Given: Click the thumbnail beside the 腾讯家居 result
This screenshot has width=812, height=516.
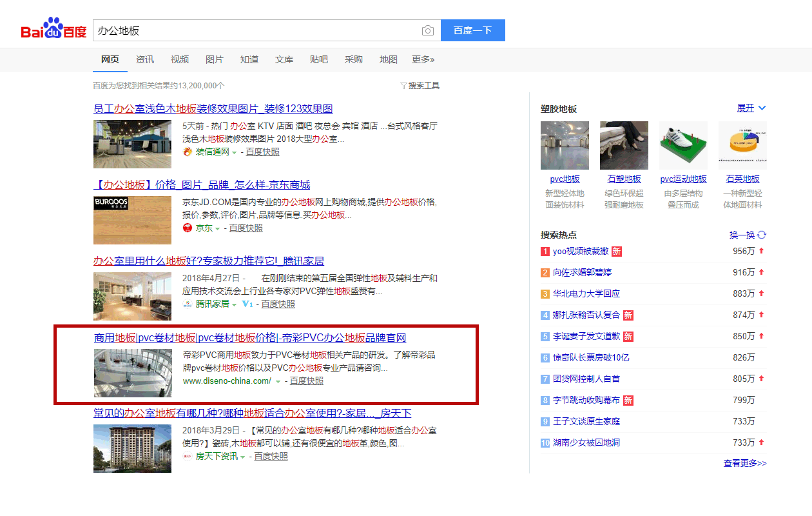Looking at the screenshot, I should pos(132,296).
